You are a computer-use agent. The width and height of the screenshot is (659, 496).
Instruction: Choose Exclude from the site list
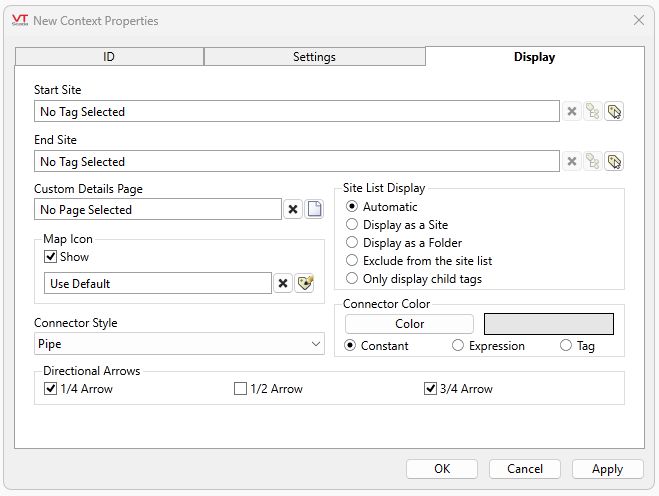(352, 261)
